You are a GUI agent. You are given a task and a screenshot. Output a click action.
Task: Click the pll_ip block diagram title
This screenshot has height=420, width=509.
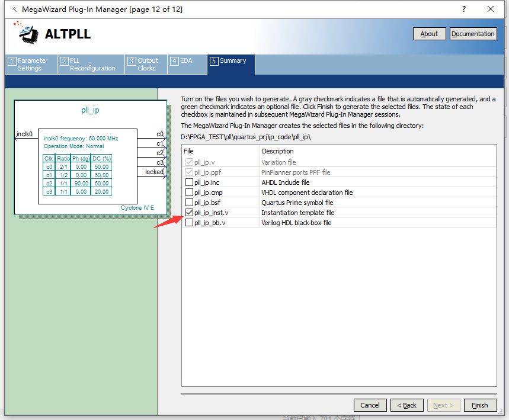tap(90, 110)
